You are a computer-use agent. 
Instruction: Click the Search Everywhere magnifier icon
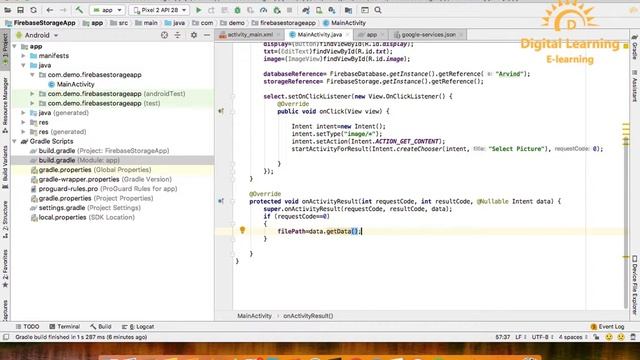click(x=378, y=10)
